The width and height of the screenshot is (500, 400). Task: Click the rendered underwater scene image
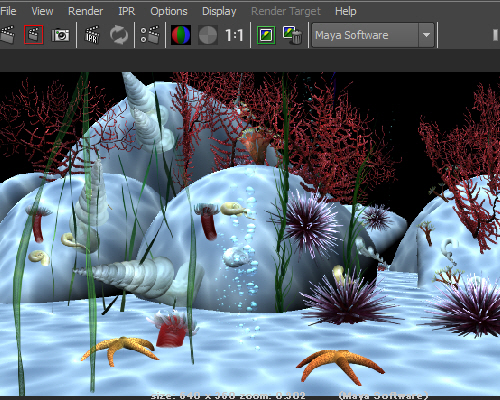(x=250, y=233)
